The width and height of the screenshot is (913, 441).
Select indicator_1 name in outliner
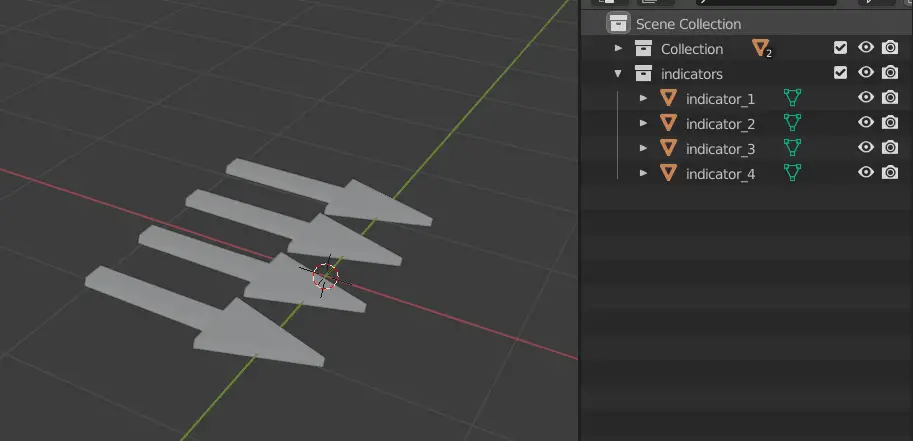[720, 99]
